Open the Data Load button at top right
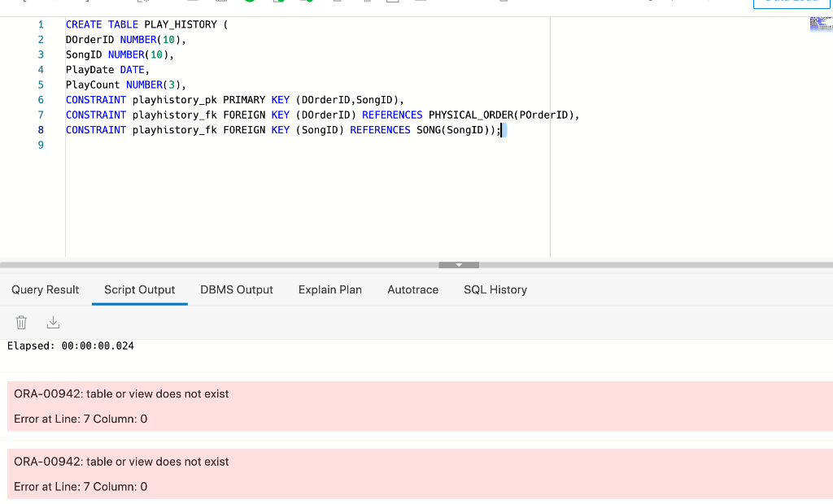833x504 pixels. coord(792,2)
